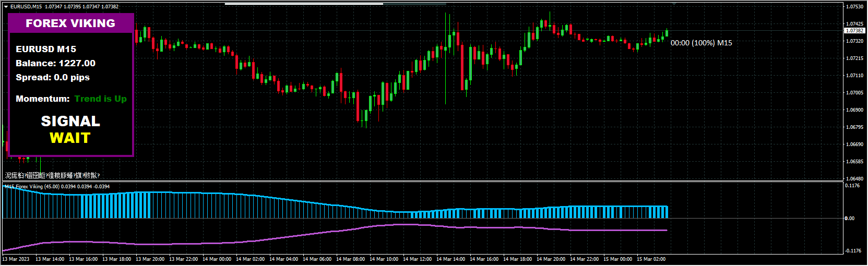Click the '14 Mar 12:00' time label
The height and width of the screenshot is (266, 868).
click(418, 259)
